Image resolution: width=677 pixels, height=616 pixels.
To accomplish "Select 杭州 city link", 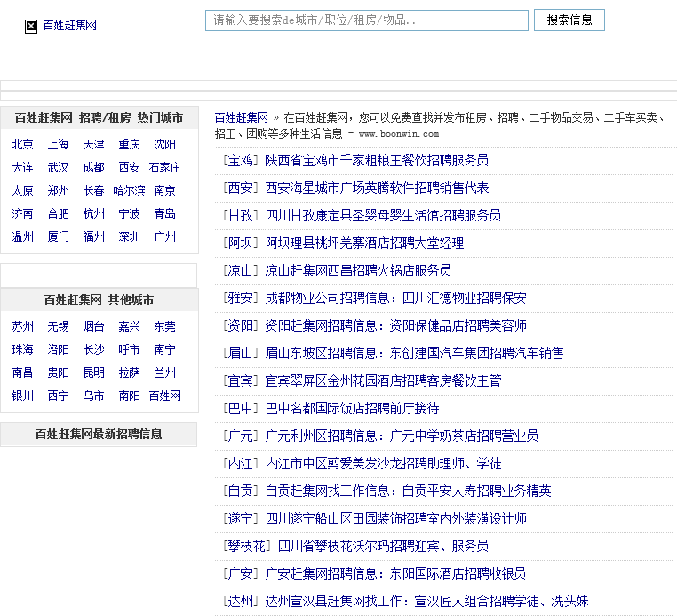I will click(93, 213).
